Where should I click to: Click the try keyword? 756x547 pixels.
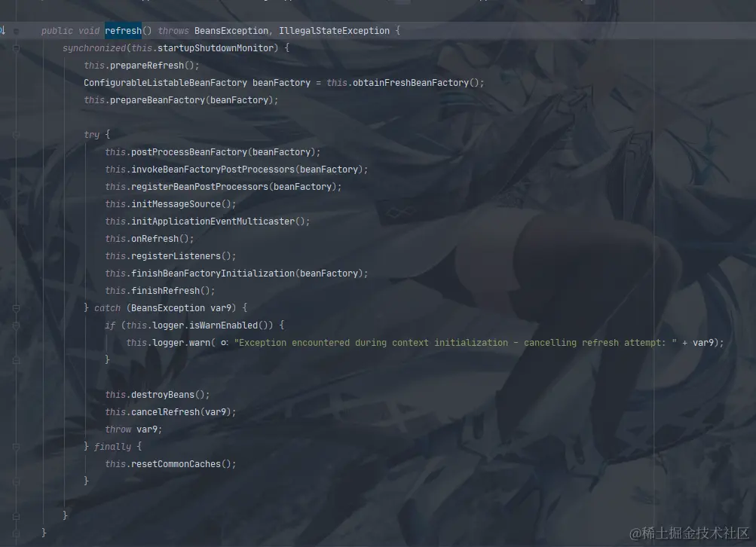click(x=92, y=135)
